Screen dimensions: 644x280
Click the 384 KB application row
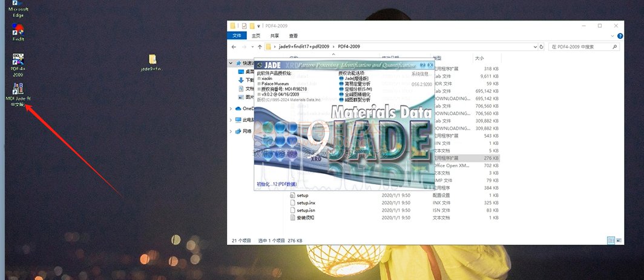coord(467,187)
